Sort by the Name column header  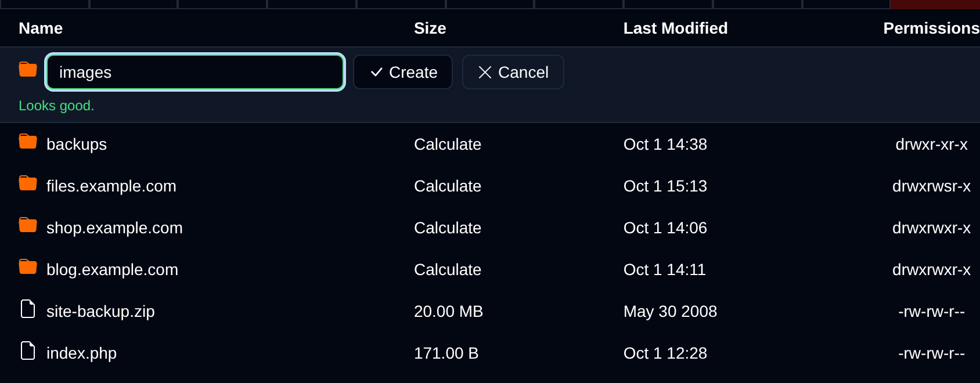[41, 28]
